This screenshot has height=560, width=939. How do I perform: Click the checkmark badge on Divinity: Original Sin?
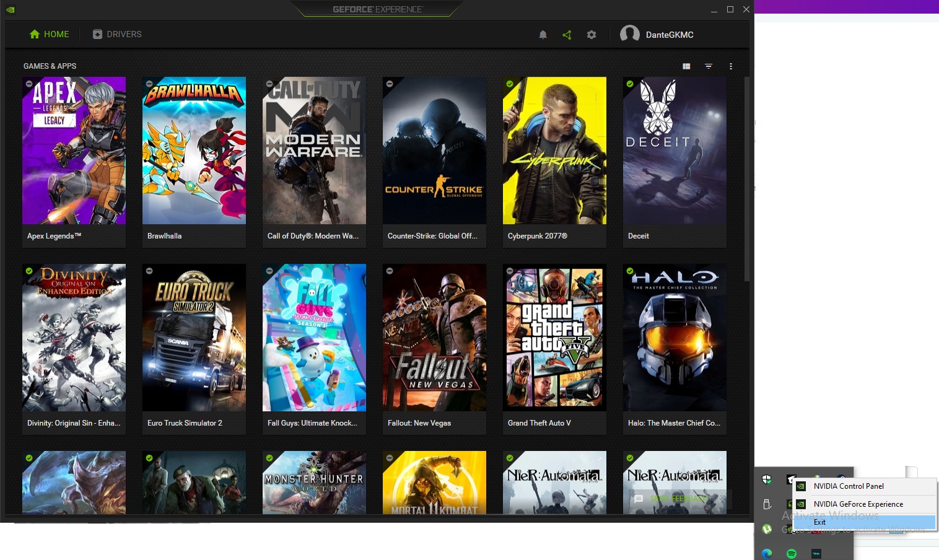click(29, 271)
